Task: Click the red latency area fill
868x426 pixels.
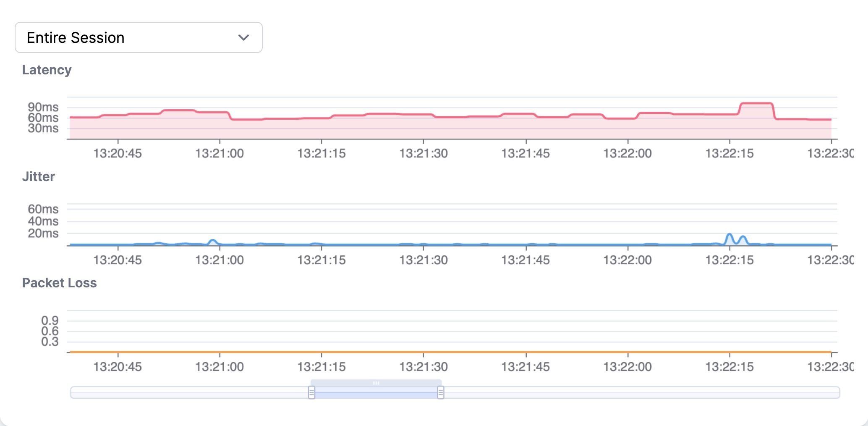Action: [x=336, y=128]
